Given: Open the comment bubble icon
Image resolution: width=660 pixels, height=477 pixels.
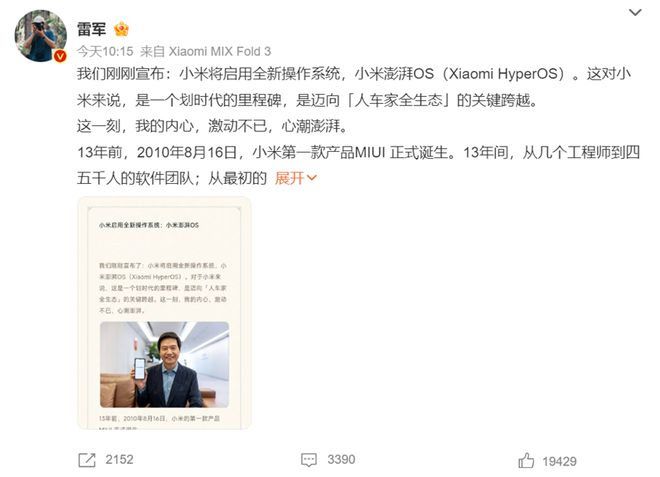Looking at the screenshot, I should [x=309, y=460].
